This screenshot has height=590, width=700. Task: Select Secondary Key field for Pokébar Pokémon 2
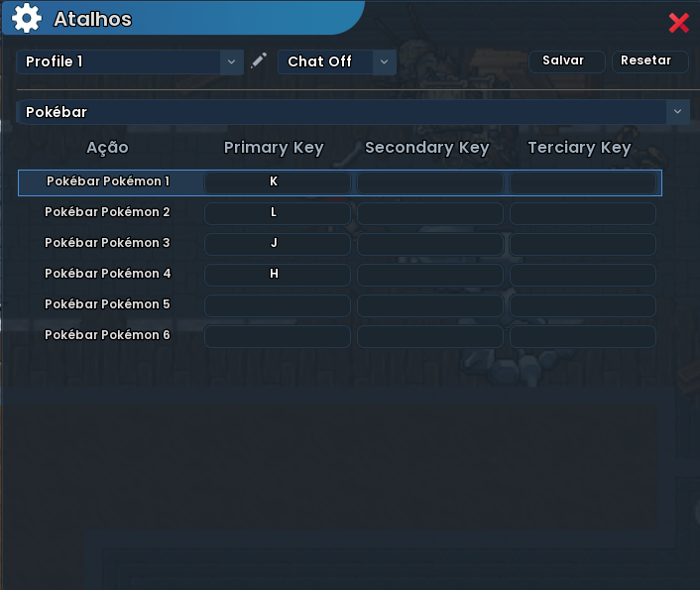point(430,213)
